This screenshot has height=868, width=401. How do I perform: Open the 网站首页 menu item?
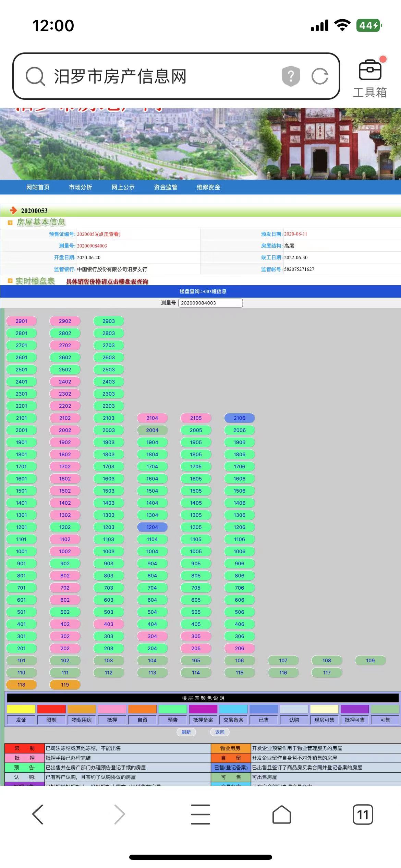[38, 187]
